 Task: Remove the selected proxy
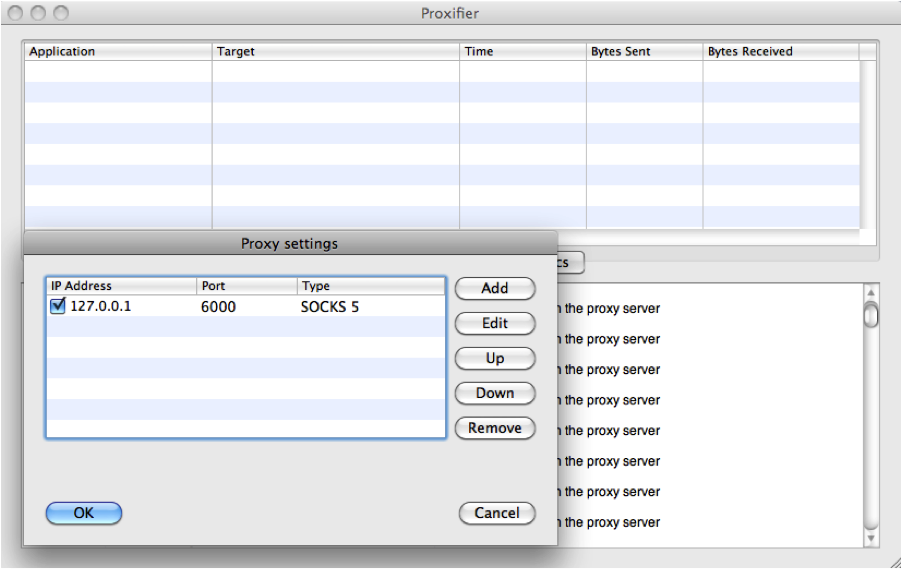tap(495, 428)
